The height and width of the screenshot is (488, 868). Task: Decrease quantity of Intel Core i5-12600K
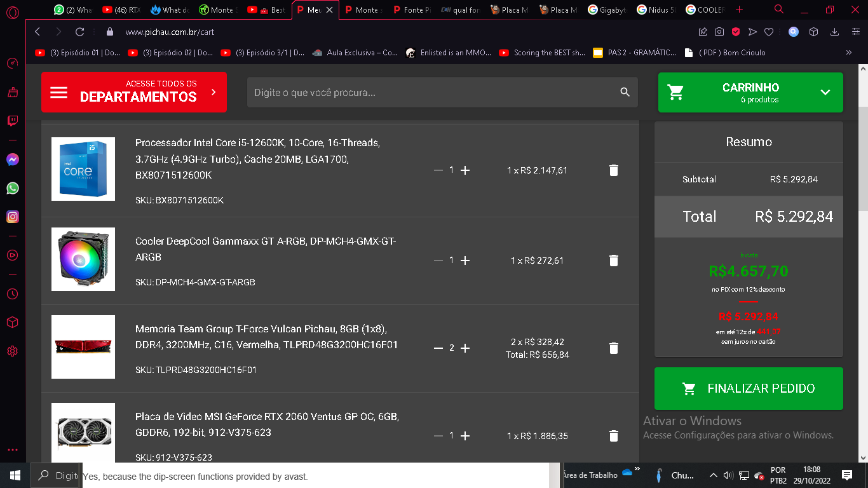tap(438, 170)
